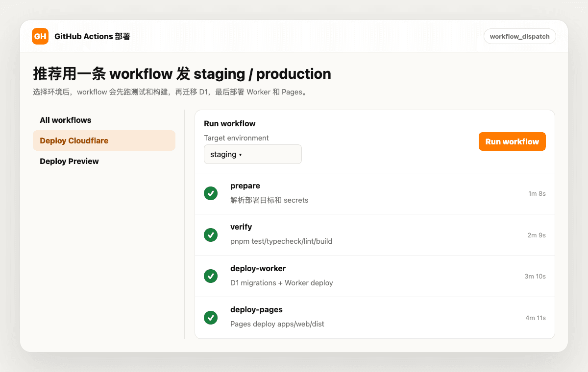Click 'D1 migrations + Worker deploy' text
Screen dimensions: 588x372
point(282,283)
